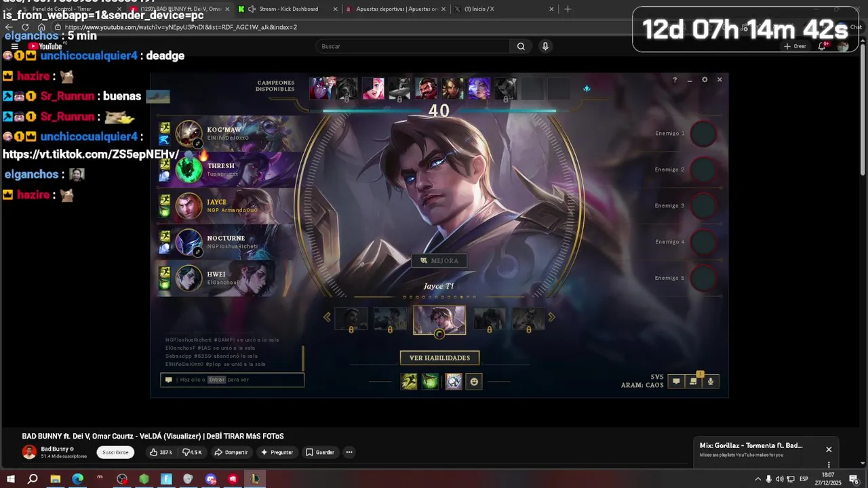868x488 pixels.
Task: Open League of Legends taskbar icon
Action: point(255,479)
